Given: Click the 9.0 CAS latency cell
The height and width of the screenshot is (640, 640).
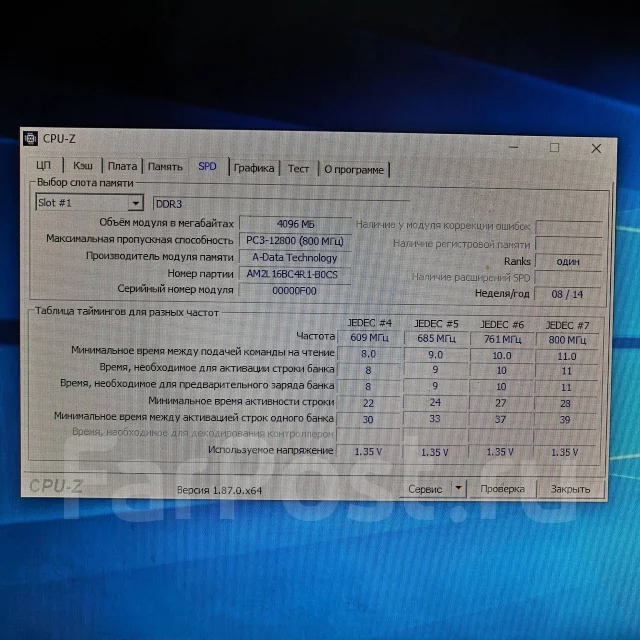Looking at the screenshot, I should [436, 355].
